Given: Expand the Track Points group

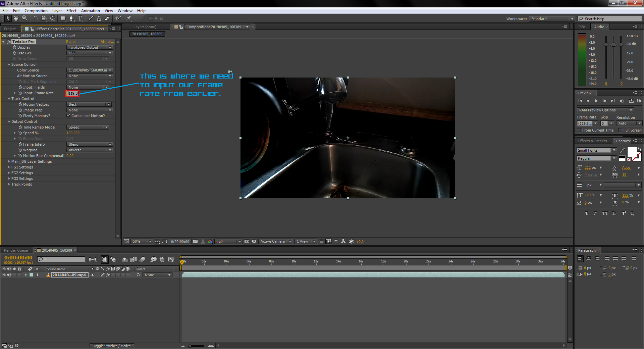Looking at the screenshot, I should (x=9, y=184).
